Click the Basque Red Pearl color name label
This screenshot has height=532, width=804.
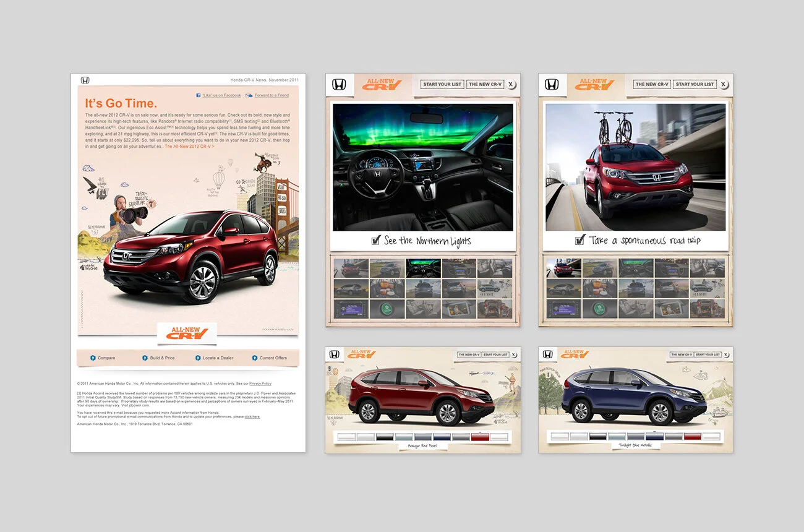423,445
